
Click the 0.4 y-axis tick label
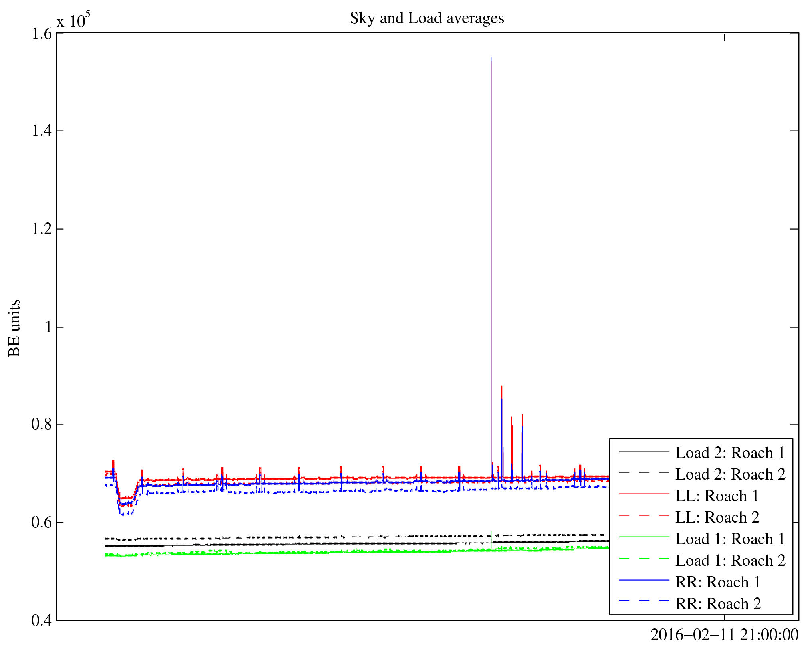pyautogui.click(x=42, y=620)
